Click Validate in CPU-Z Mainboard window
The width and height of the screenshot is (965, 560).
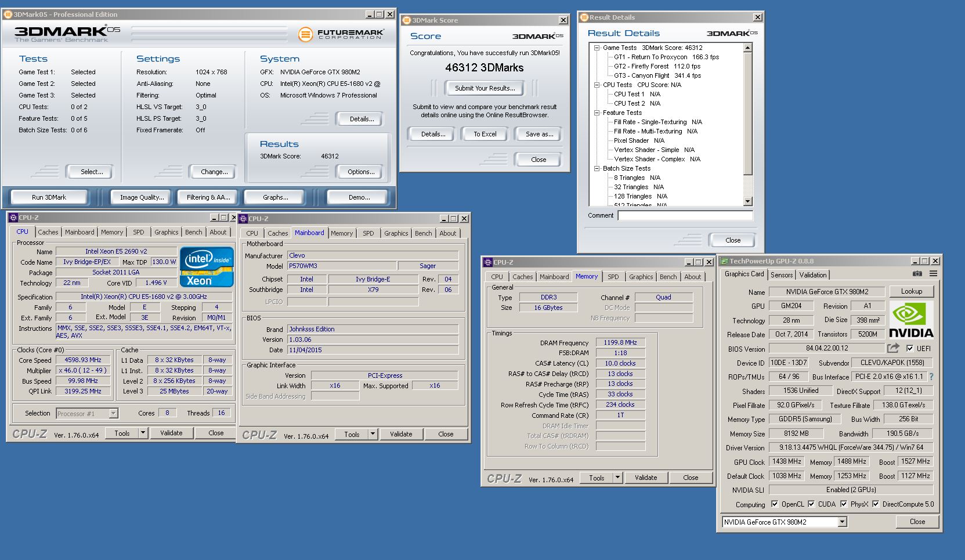click(401, 434)
